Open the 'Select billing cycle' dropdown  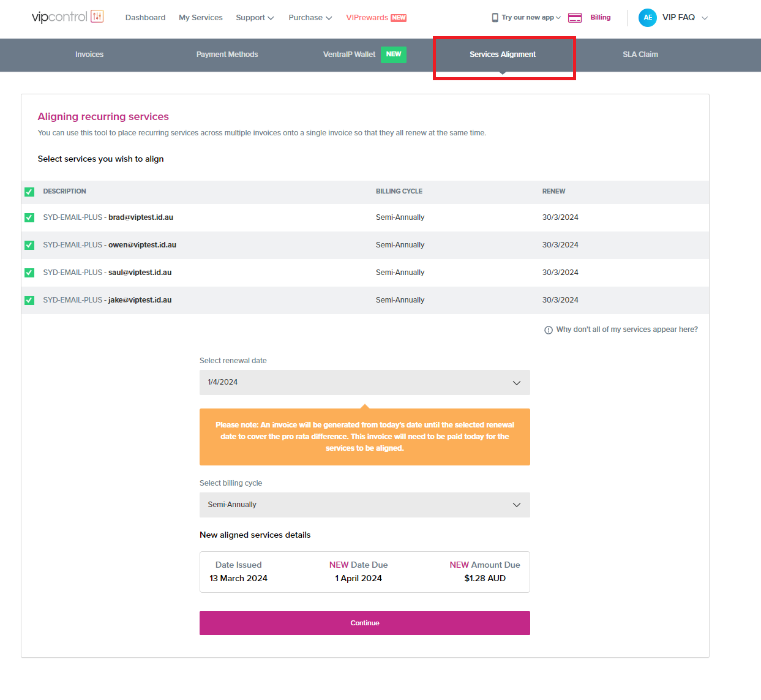(364, 505)
